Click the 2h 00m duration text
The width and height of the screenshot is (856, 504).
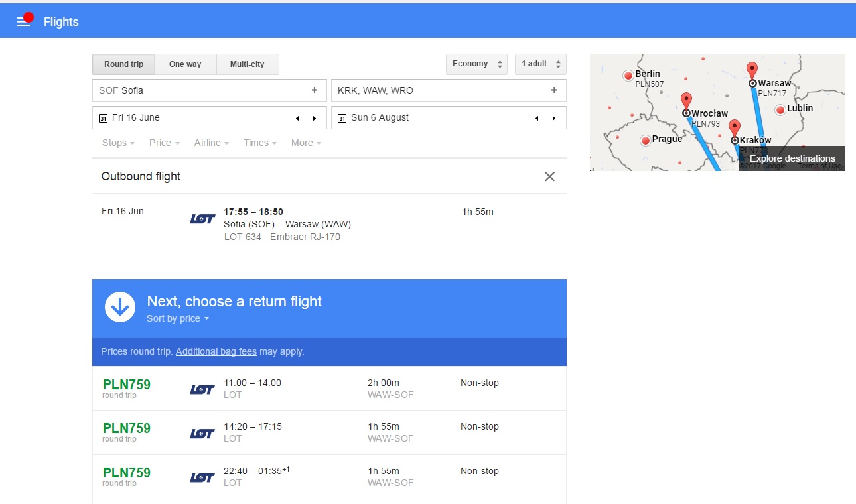pos(384,383)
